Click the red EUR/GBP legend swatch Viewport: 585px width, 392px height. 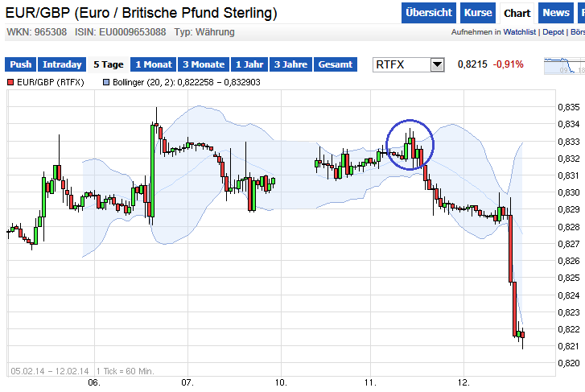[x=10, y=83]
